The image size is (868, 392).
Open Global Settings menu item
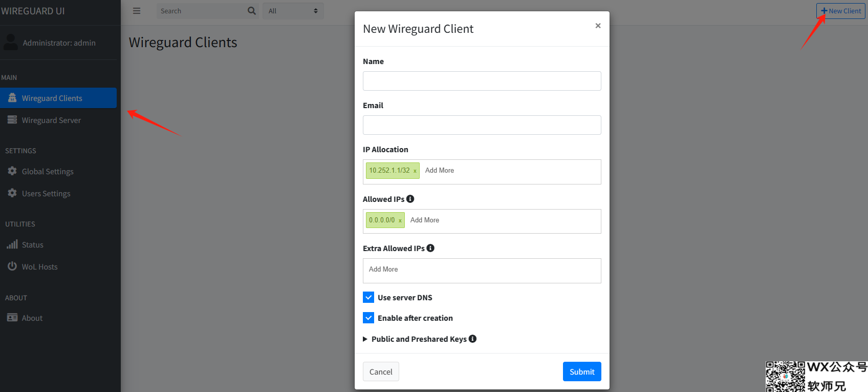(58, 171)
